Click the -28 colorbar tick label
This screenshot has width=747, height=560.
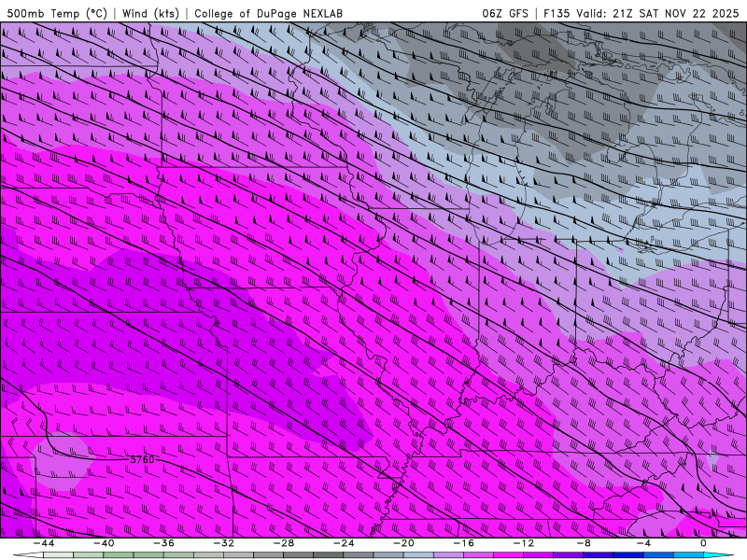284,543
